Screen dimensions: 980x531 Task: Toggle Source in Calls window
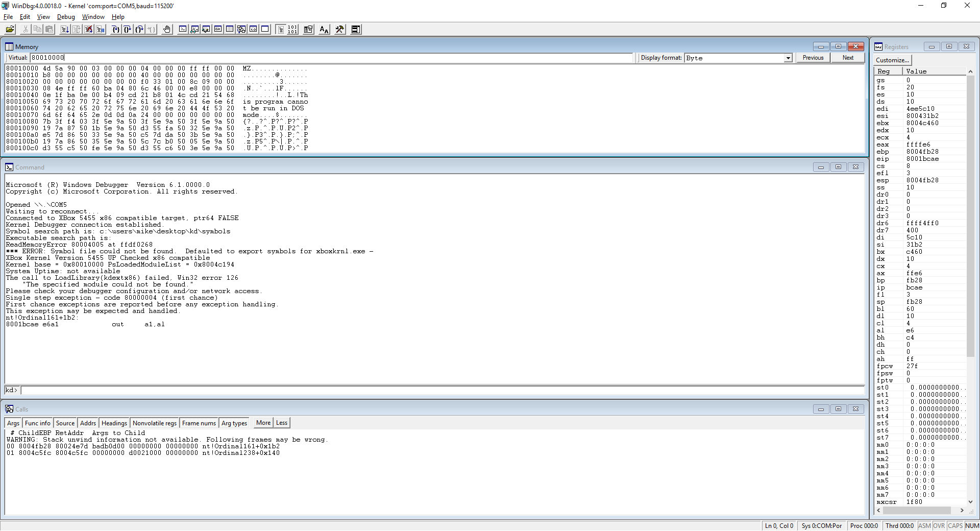[x=65, y=423]
